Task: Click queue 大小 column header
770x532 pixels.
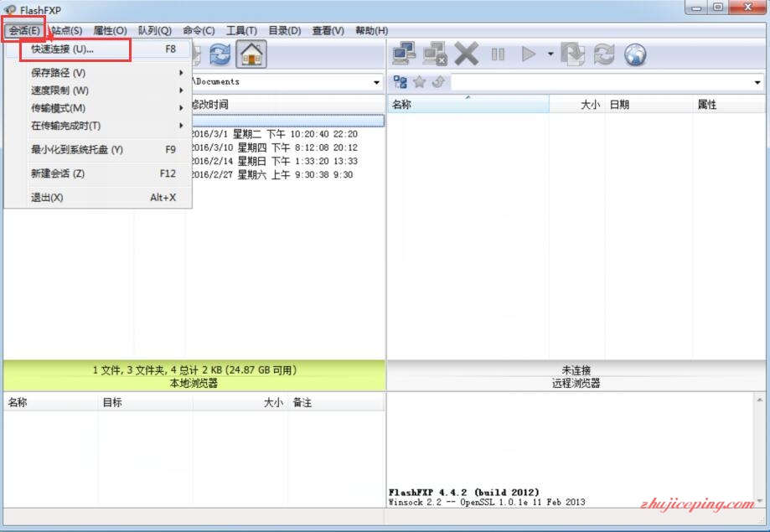Action: [240, 402]
